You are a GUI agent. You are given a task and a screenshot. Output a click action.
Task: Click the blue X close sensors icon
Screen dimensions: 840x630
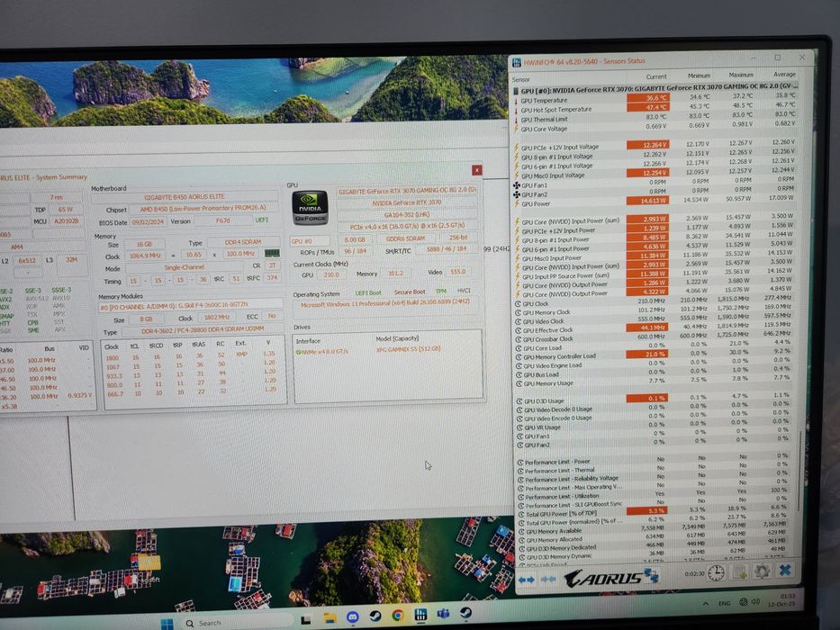tap(785, 570)
